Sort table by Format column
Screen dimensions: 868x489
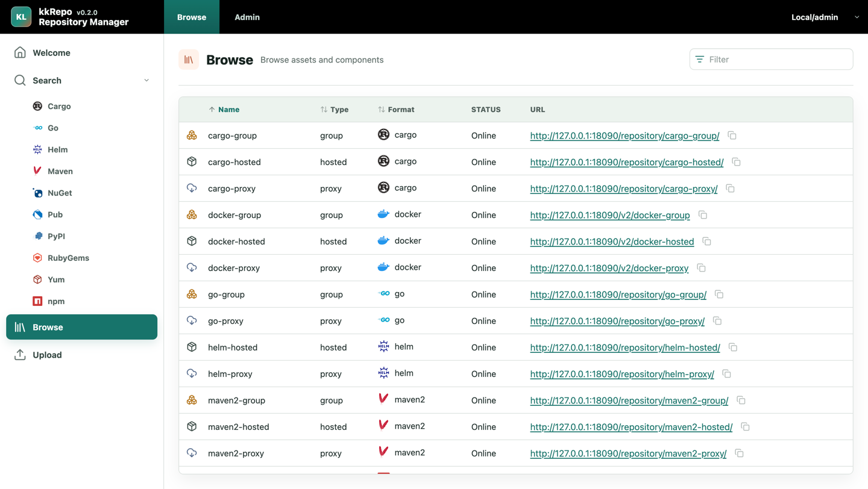pos(396,110)
